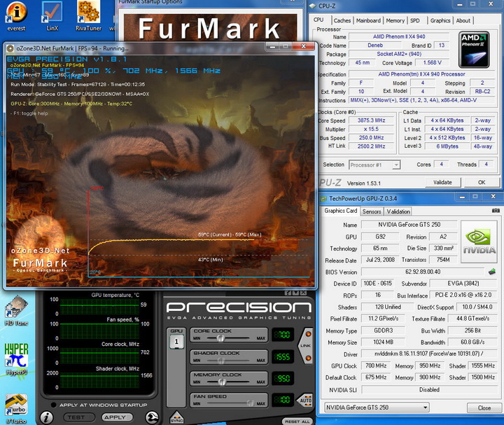Click the Validate button in CPU-Z
This screenshot has height=425, width=504.
pos(442,182)
